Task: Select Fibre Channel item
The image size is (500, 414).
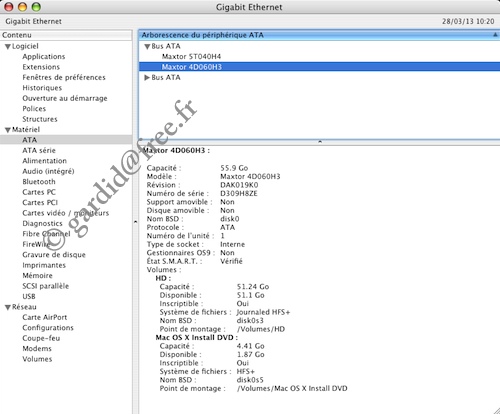Action: tap(46, 234)
